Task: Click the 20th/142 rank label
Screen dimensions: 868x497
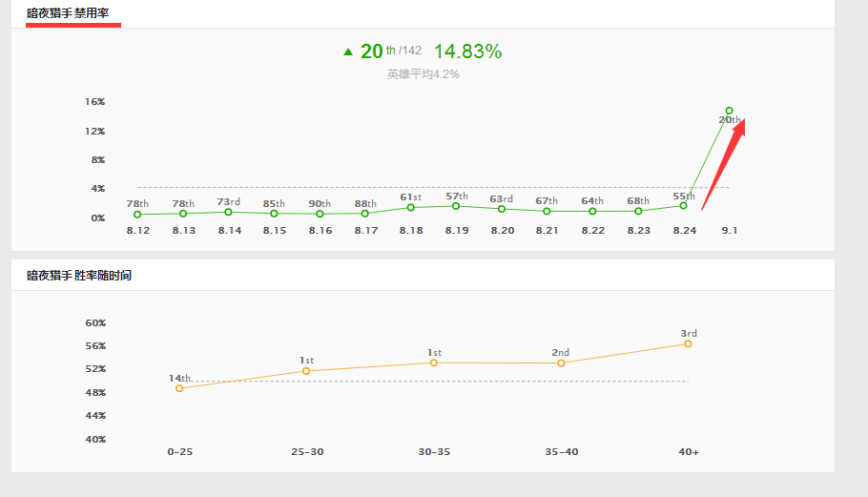Action: click(390, 52)
